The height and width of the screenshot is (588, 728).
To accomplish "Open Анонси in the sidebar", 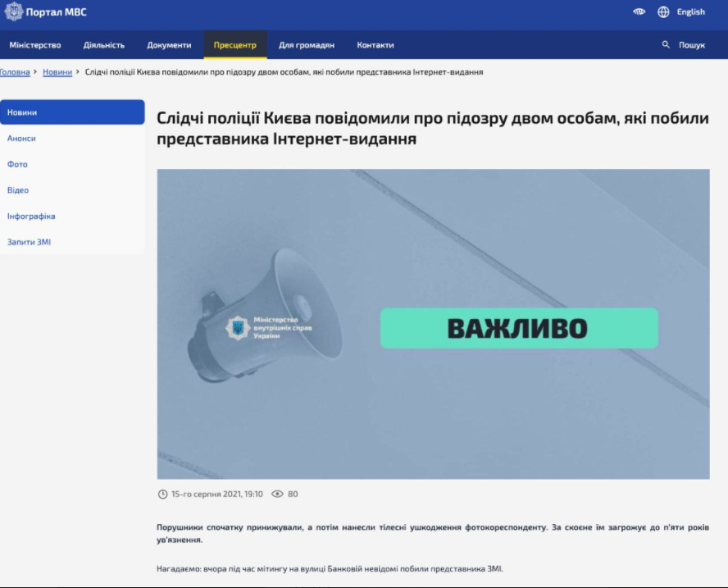I will [21, 139].
